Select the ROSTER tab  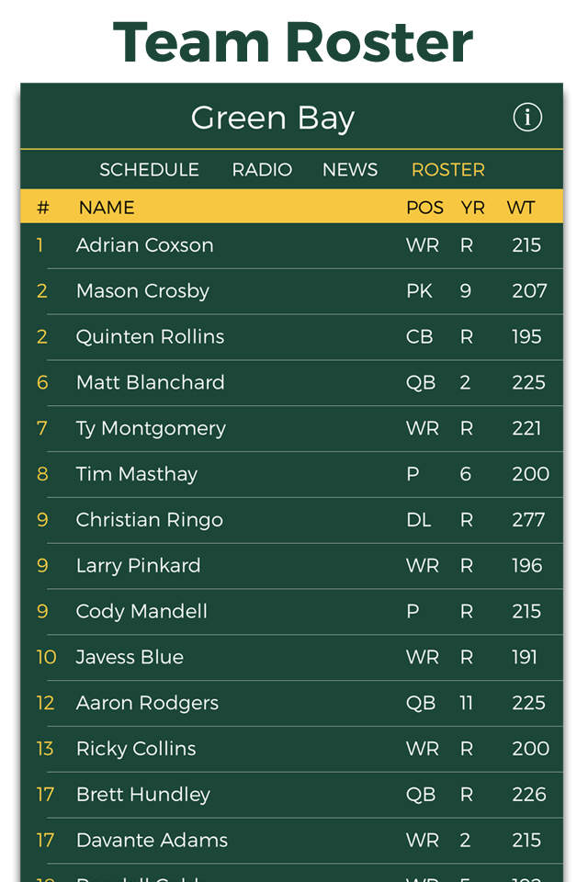(x=447, y=169)
